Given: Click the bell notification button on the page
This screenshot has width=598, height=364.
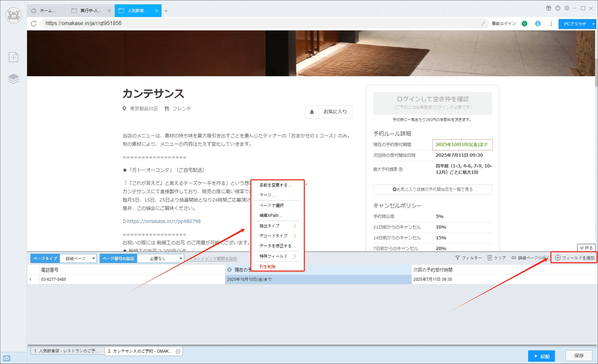Looking at the screenshot, I should click(312, 112).
